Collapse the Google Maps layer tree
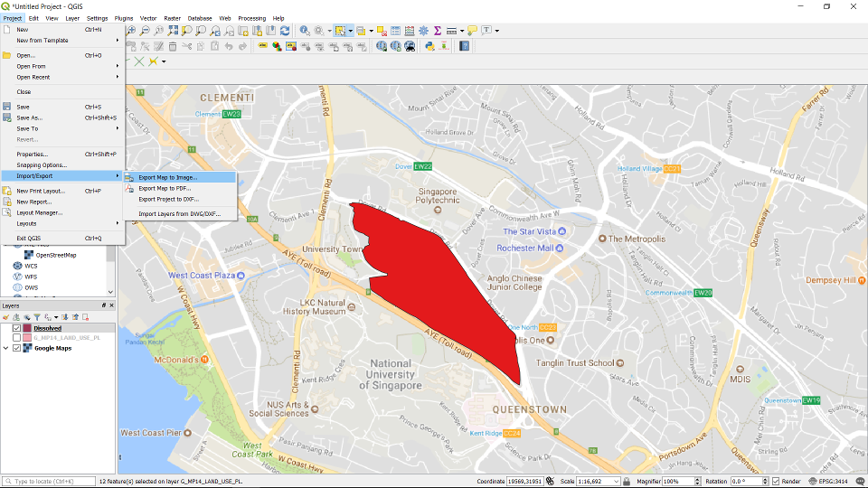 pos(5,348)
